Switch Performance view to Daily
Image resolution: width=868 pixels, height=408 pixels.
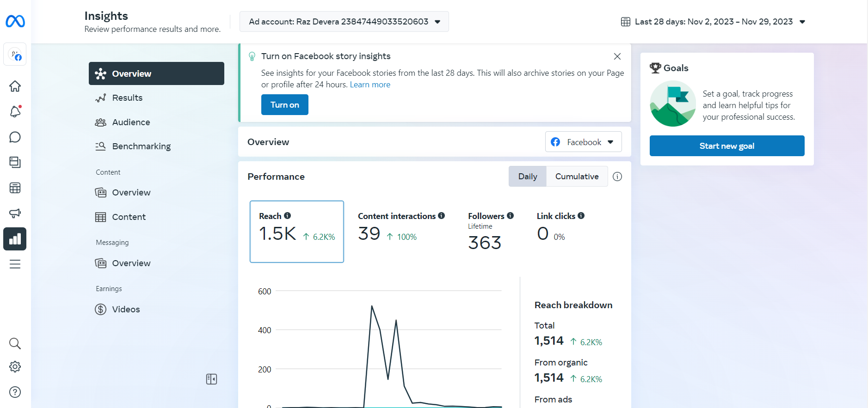(x=528, y=177)
